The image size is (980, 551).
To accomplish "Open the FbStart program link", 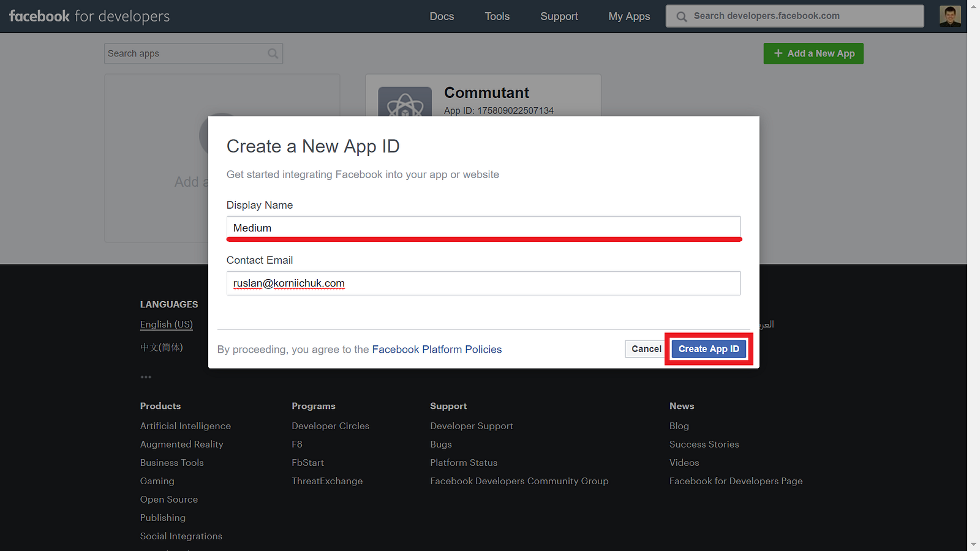I will 307,463.
